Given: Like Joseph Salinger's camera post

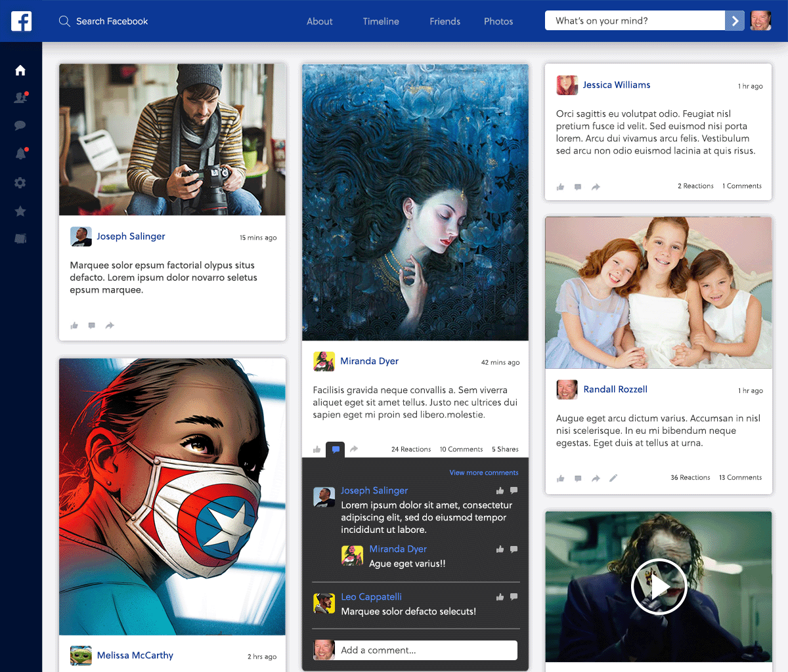Looking at the screenshot, I should point(74,325).
